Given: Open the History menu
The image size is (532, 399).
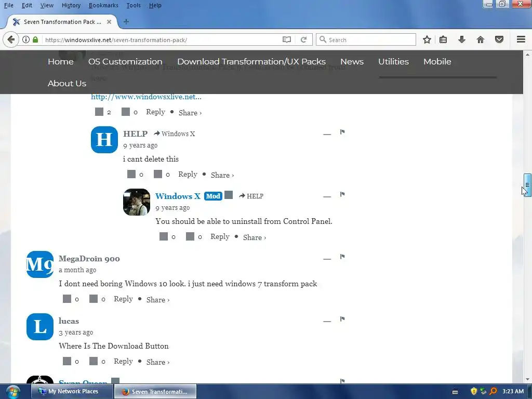Looking at the screenshot, I should tap(71, 5).
